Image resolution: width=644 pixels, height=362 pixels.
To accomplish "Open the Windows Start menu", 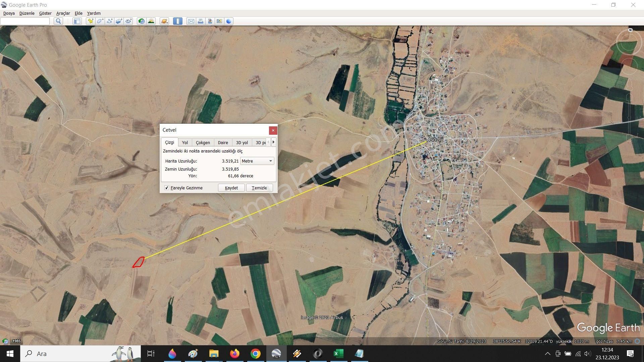I will [10, 354].
